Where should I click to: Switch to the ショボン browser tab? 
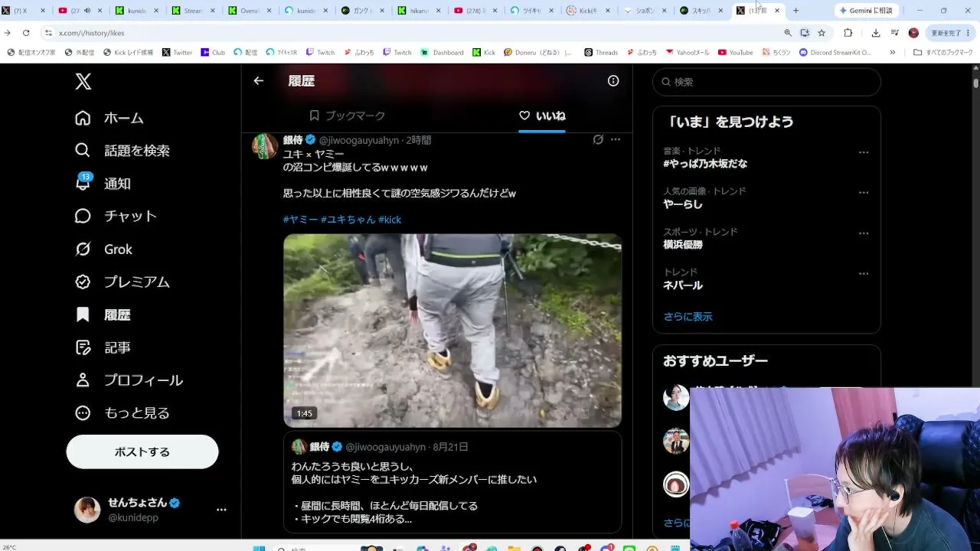coord(648,11)
